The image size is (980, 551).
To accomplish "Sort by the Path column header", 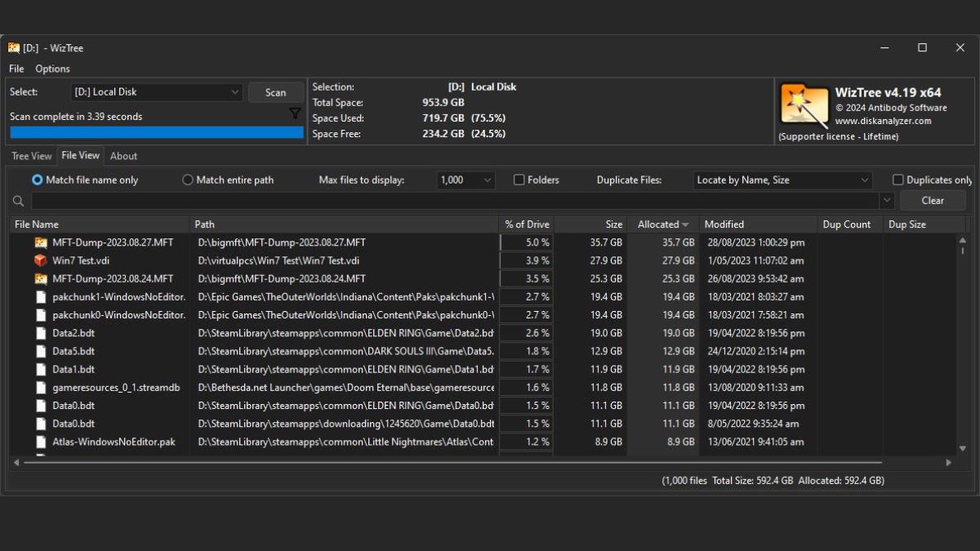I will click(345, 224).
